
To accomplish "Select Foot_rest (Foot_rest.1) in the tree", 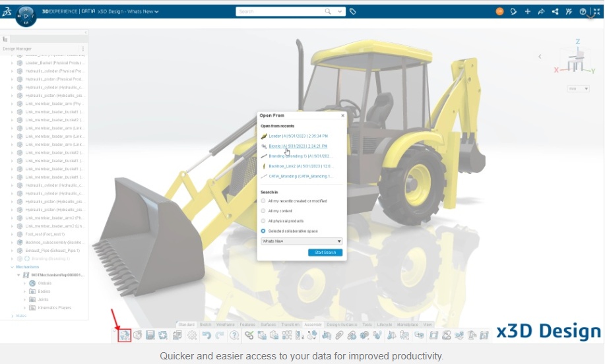I will pyautogui.click(x=45, y=234).
